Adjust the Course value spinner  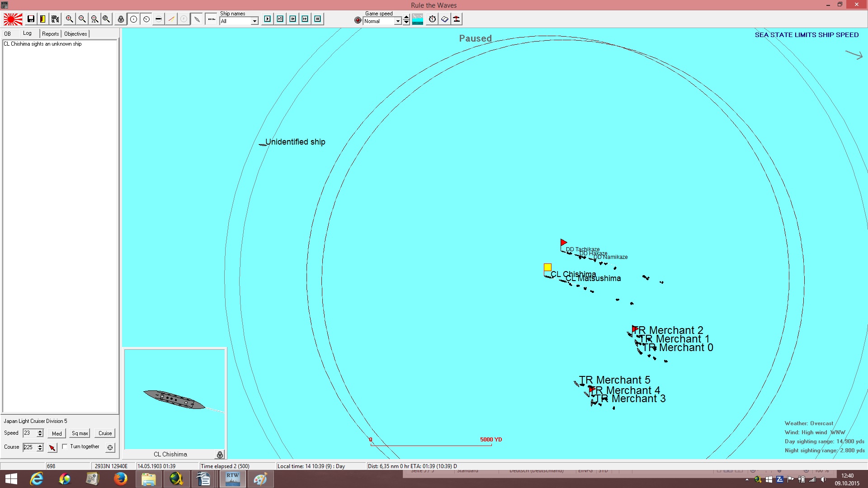pyautogui.click(x=40, y=447)
